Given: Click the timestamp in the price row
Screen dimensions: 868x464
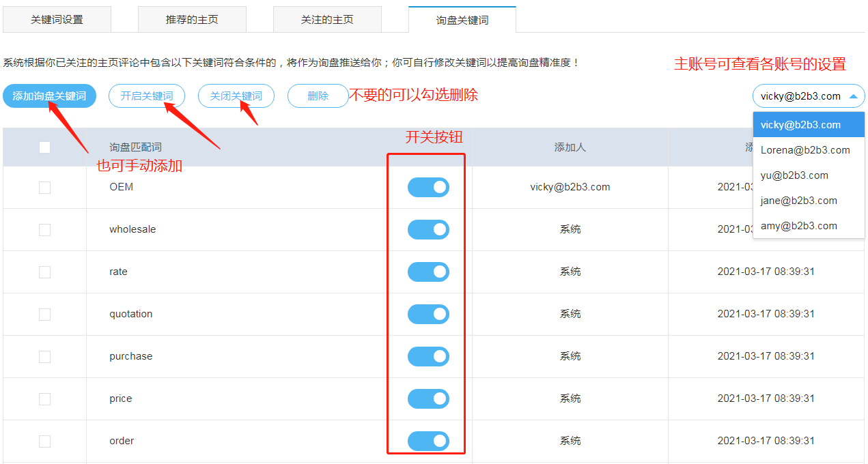Looking at the screenshot, I should 766,398.
